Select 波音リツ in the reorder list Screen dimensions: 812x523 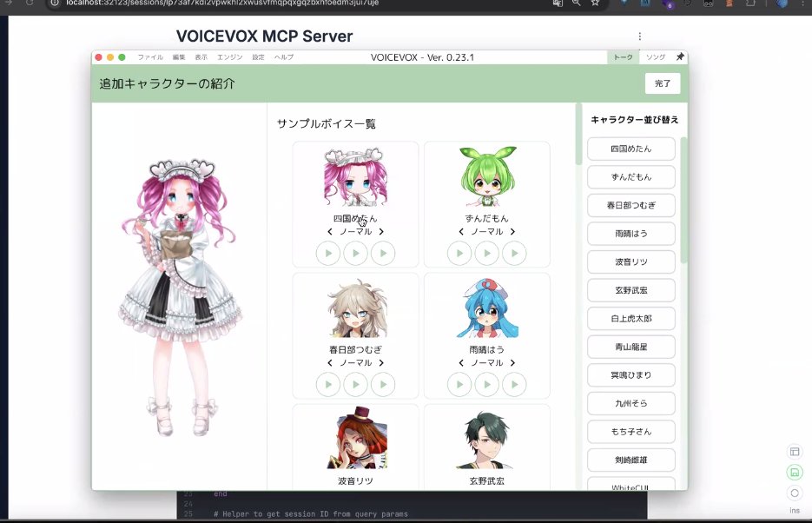630,262
